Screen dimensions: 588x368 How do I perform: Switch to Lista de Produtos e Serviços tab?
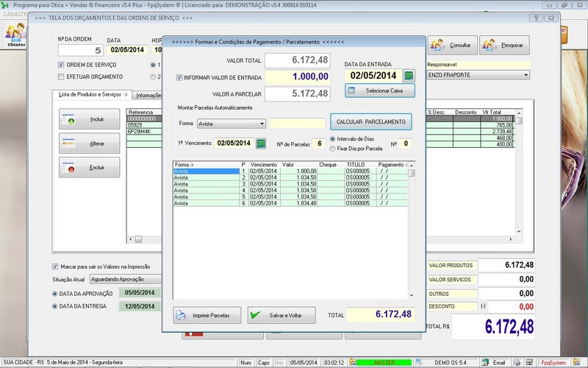click(93, 95)
